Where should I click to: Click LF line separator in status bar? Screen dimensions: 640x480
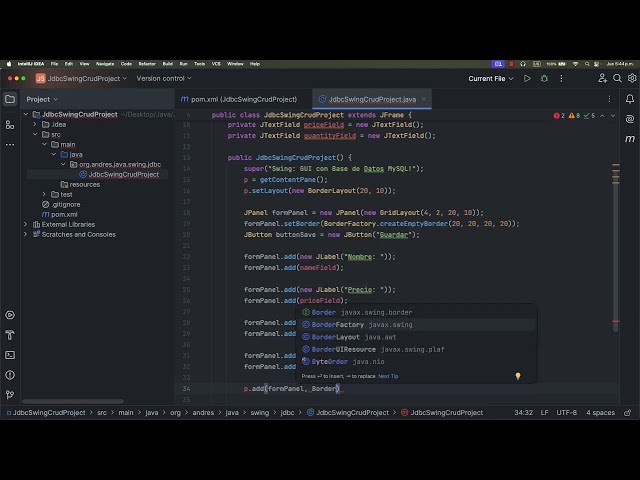[x=544, y=413]
